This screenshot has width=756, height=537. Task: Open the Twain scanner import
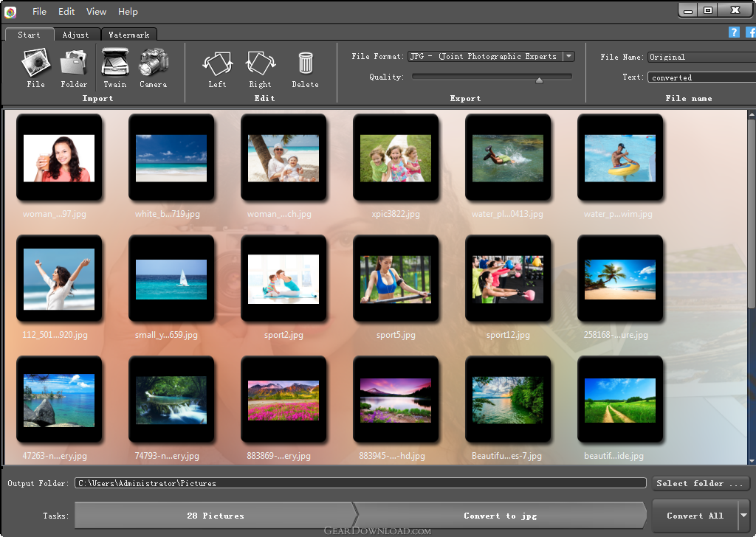114,68
